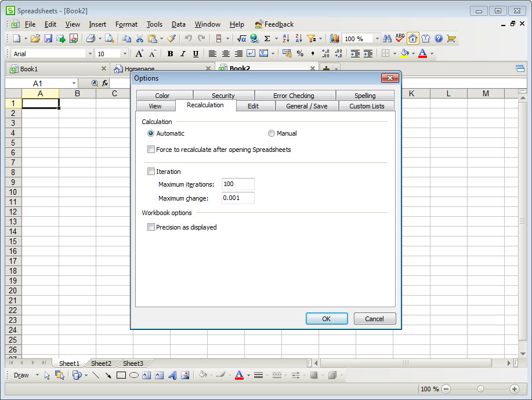Click the zoom slider handle
Image resolution: width=532 pixels, height=400 pixels.
point(480,389)
